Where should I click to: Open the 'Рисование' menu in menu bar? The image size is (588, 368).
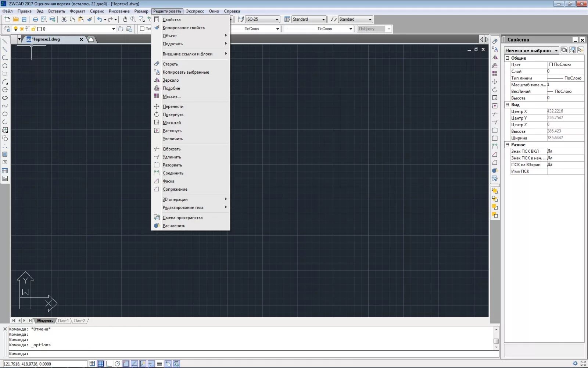(x=119, y=11)
